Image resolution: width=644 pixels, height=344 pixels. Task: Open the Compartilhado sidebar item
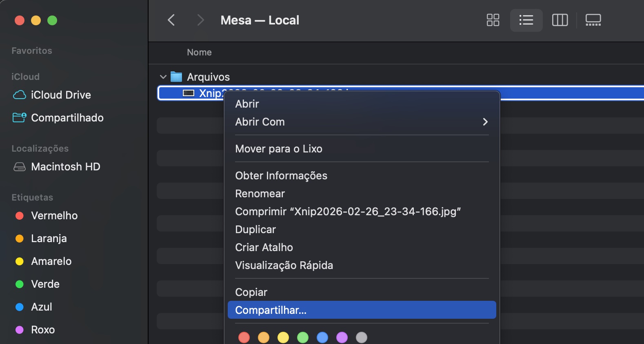(x=67, y=118)
